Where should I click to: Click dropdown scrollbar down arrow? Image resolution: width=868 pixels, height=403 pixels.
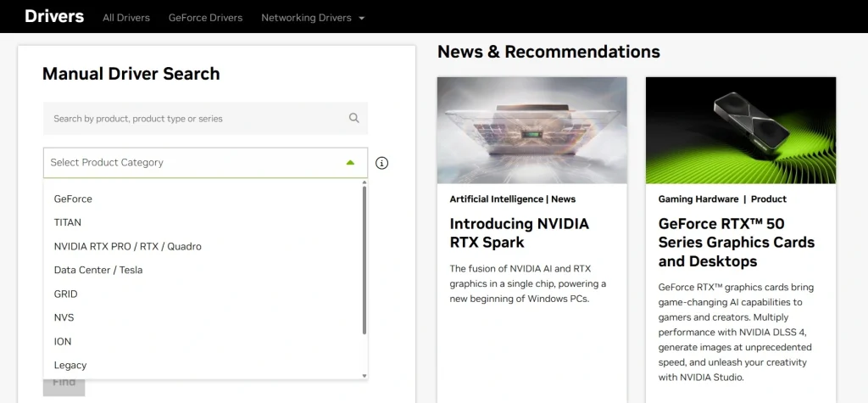pyautogui.click(x=364, y=376)
